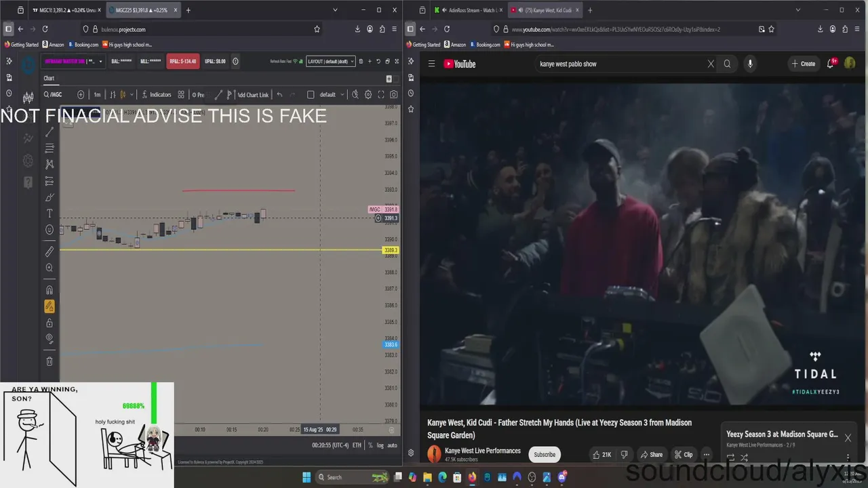Remove drawings with the trash icon
Viewport: 868px width, 488px height.
[x=50, y=361]
